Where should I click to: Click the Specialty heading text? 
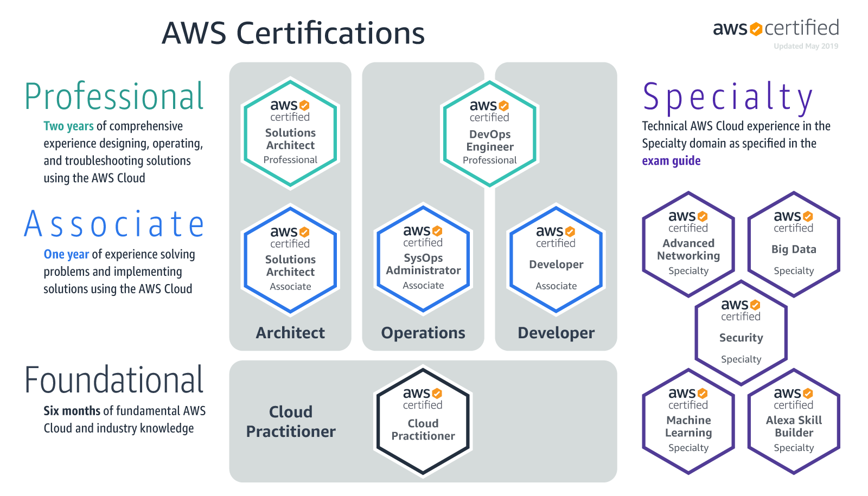tap(727, 98)
